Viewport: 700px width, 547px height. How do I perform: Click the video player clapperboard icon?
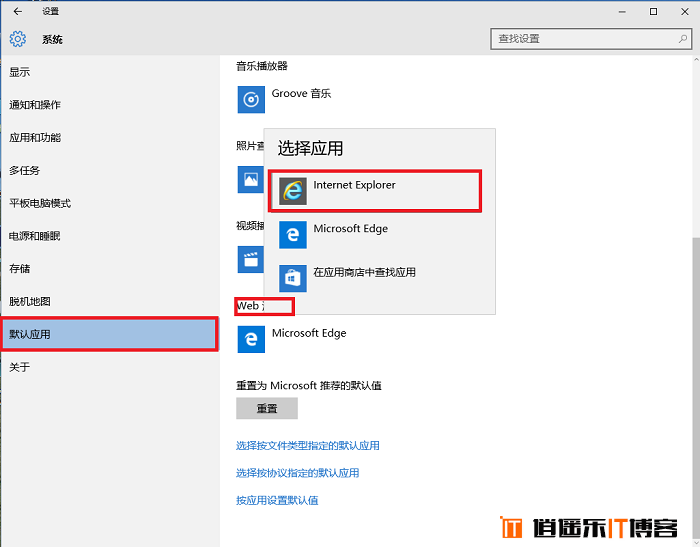pyautogui.click(x=250, y=259)
